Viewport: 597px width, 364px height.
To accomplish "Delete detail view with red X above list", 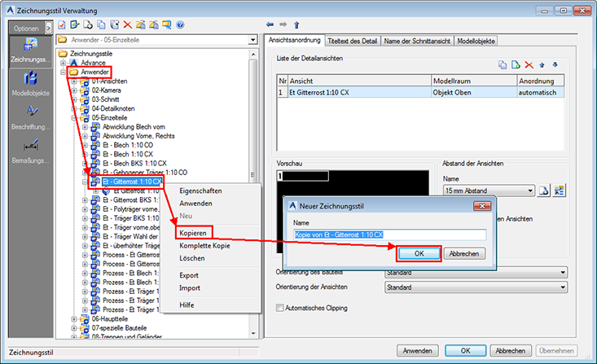I will (529, 65).
